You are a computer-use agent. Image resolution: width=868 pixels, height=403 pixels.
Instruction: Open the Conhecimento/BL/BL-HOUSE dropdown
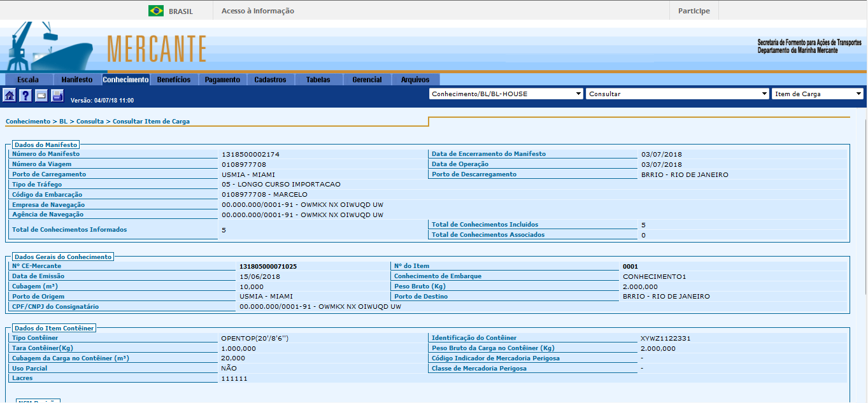coord(506,94)
